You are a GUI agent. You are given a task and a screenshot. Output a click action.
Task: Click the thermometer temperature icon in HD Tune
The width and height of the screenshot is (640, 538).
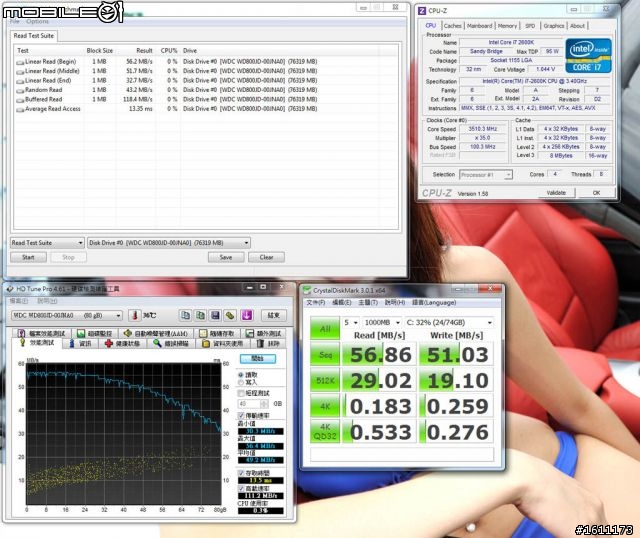coord(134,315)
